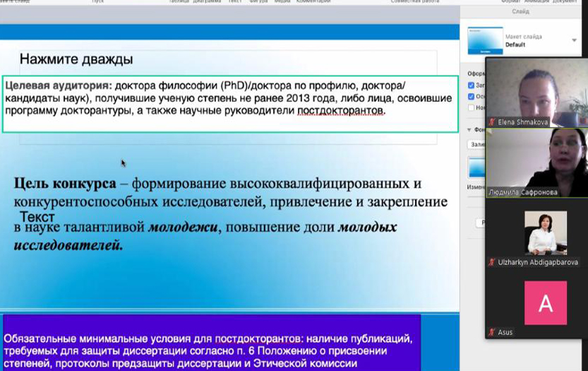Click the muted mic icon beside Ulzharkyn Abdigapbarova
588x371 pixels.
click(492, 262)
